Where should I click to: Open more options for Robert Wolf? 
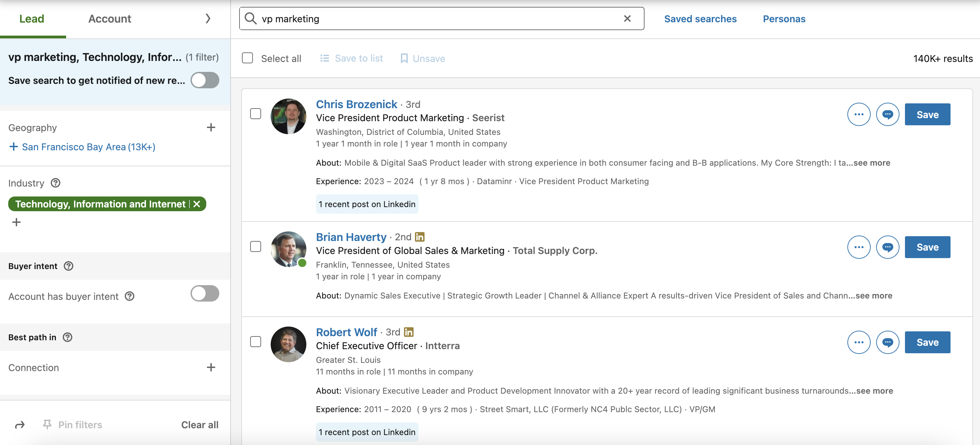click(x=859, y=342)
